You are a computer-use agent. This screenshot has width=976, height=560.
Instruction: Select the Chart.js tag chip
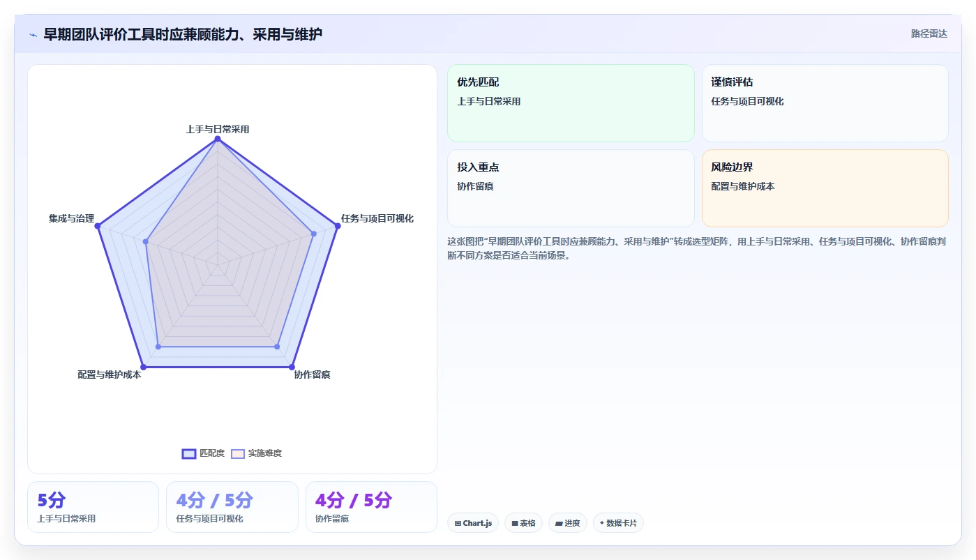(473, 523)
